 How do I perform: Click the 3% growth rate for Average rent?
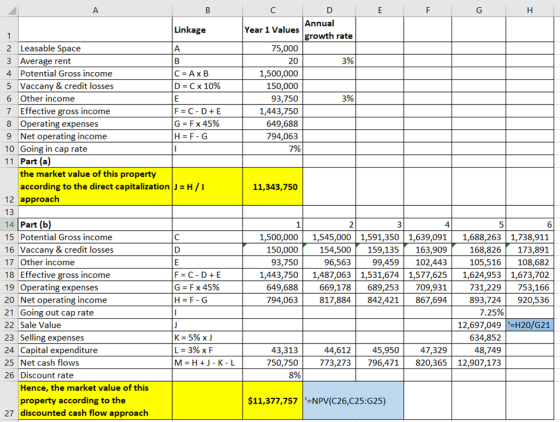point(329,61)
